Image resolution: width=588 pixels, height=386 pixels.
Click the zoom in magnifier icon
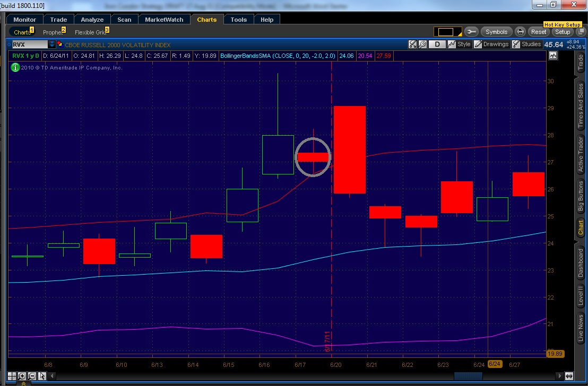(x=22, y=376)
